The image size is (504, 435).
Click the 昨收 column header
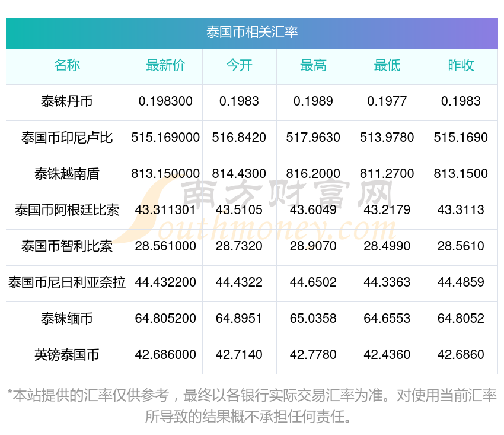(461, 66)
